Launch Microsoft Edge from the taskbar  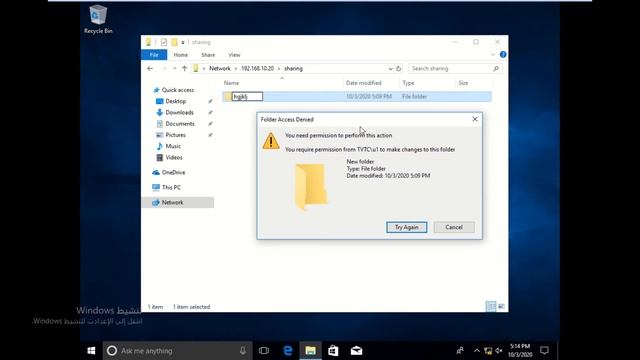pos(288,351)
